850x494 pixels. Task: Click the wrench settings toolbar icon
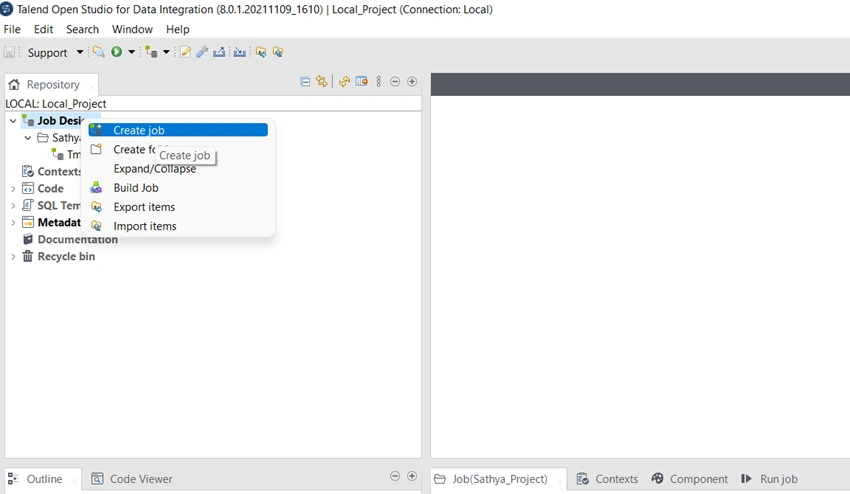tap(202, 52)
